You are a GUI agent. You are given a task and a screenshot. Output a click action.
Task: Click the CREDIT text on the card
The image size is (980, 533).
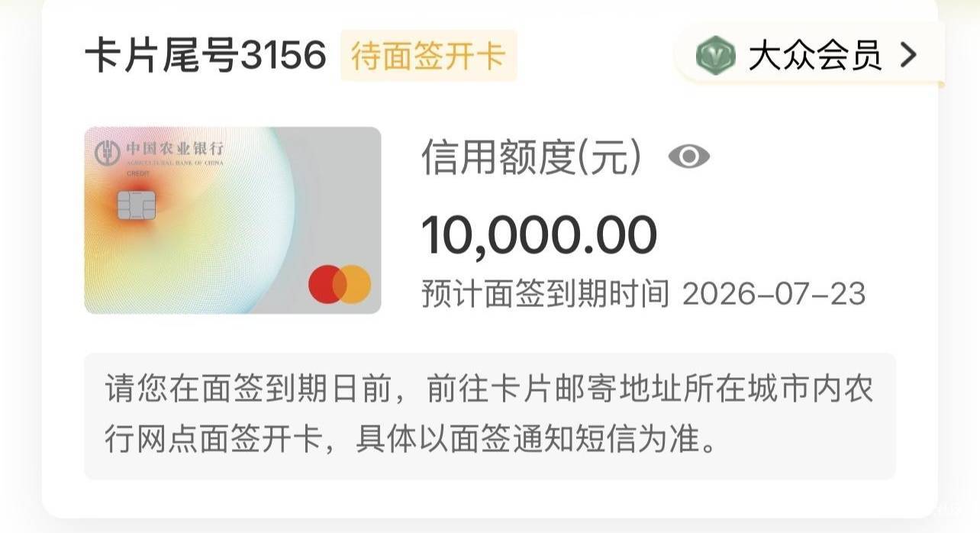click(x=139, y=173)
